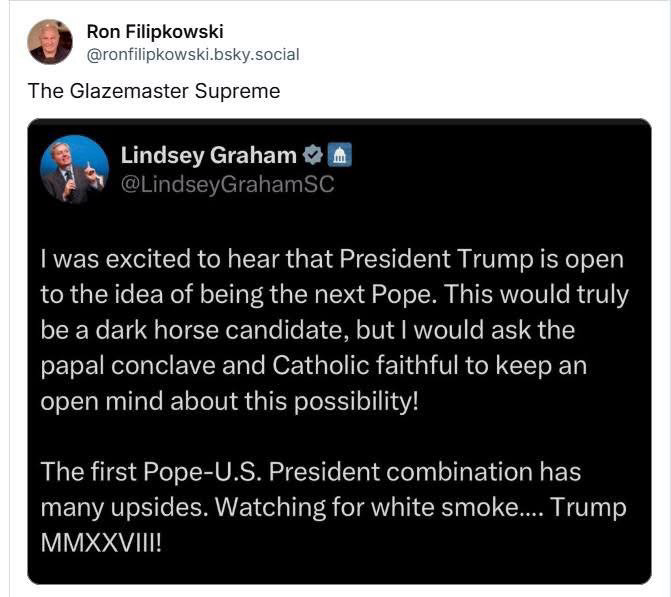
Task: Open the Ron Filipkowski display name link
Action: click(x=155, y=32)
